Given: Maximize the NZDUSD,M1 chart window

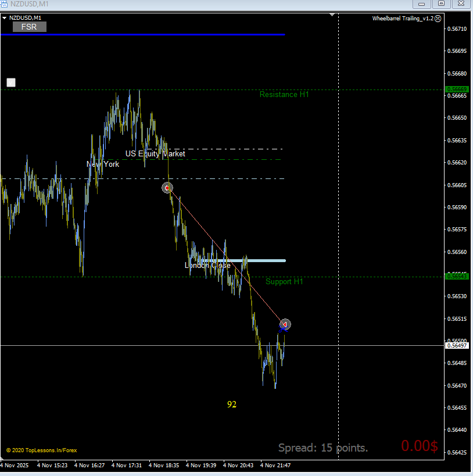Looking at the screenshot, I should click(442, 3).
